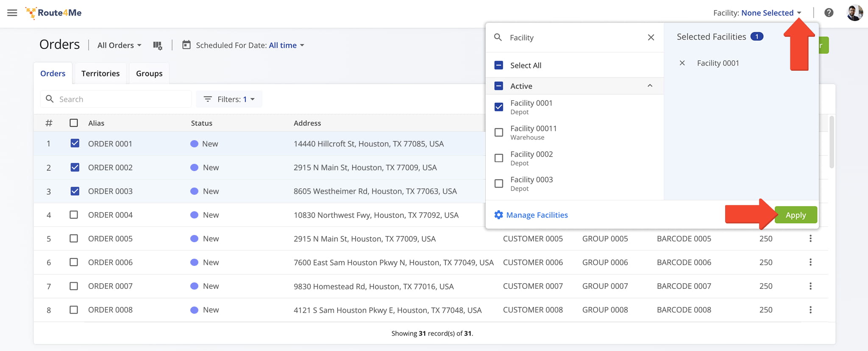Click Facility 0001 in Selected Facilities list
868x351 pixels.
(x=718, y=63)
